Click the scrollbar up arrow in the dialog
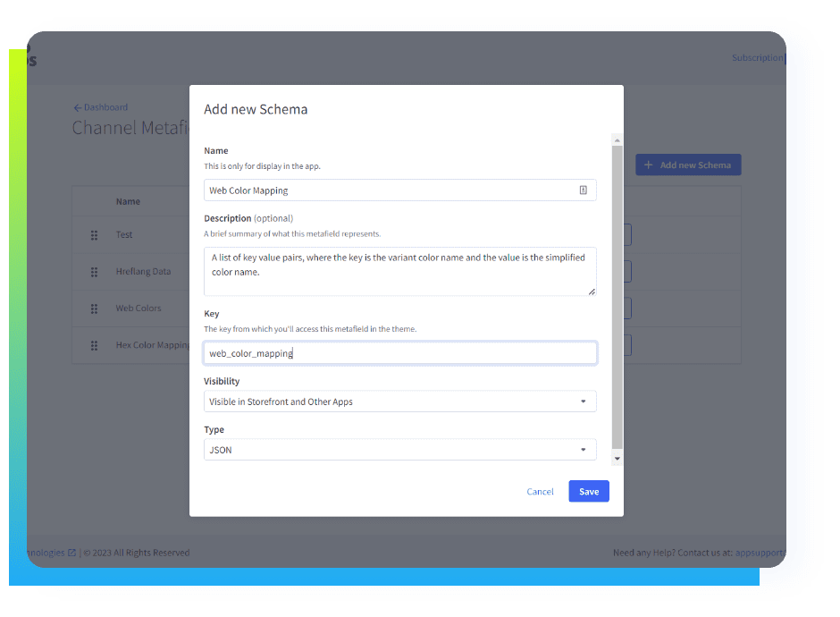Image resolution: width=840 pixels, height=617 pixels. (x=617, y=139)
